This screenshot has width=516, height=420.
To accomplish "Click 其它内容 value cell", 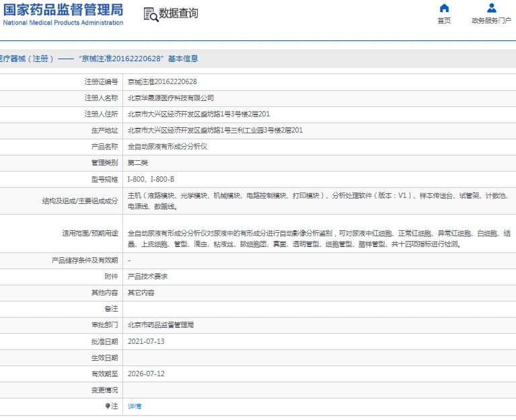I will click(x=141, y=293).
